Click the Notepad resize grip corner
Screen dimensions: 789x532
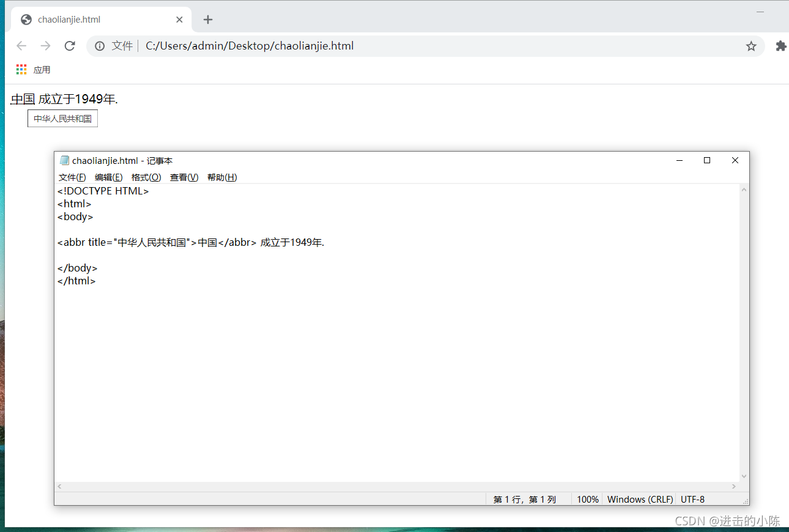pyautogui.click(x=745, y=501)
